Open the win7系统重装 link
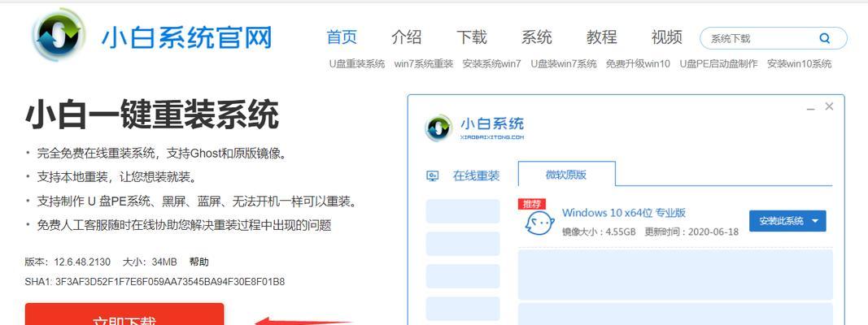 coord(424,63)
